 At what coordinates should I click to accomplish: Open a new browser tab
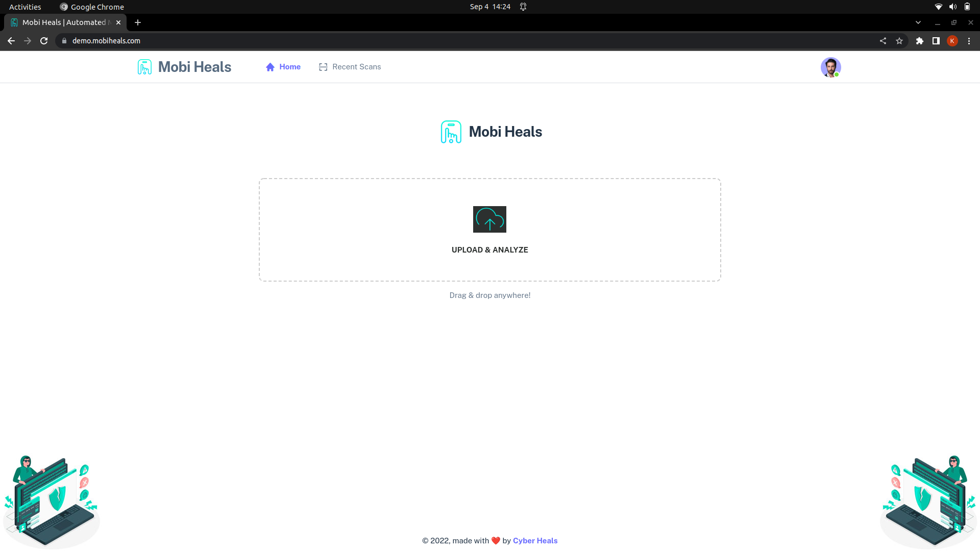point(138,22)
